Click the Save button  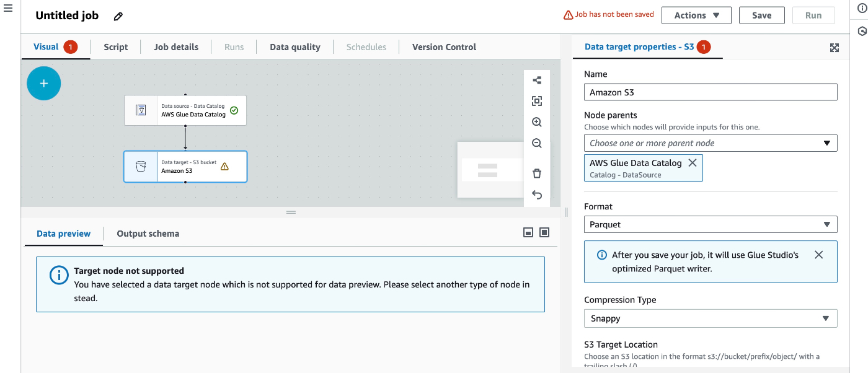coord(762,15)
